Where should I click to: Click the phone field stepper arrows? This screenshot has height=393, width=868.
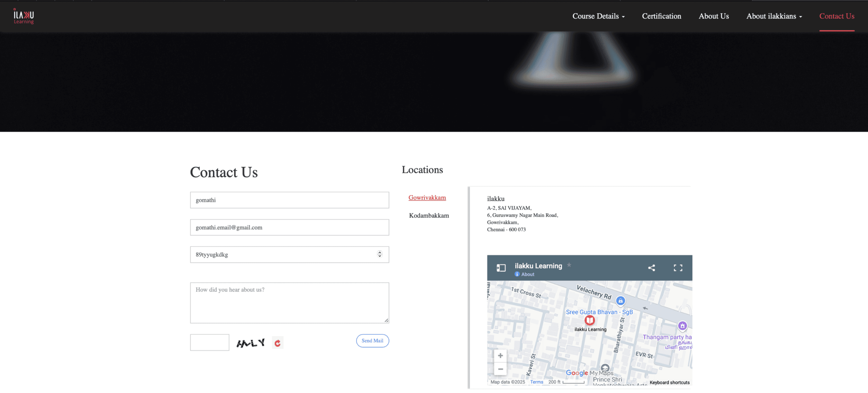[379, 254]
